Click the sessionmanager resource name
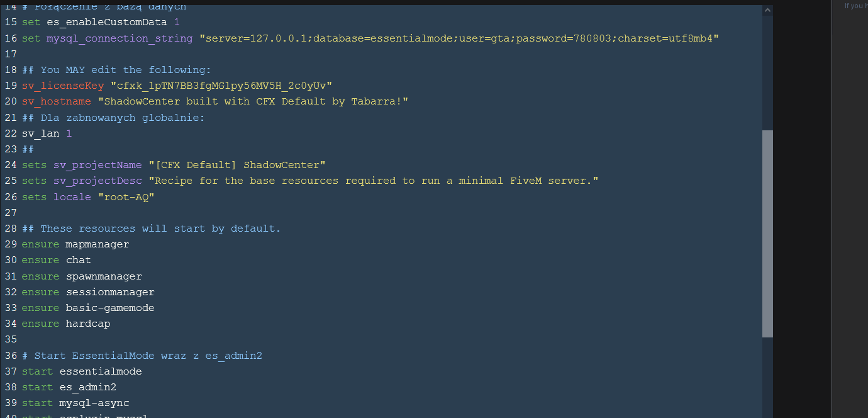The width and height of the screenshot is (868, 418). click(109, 292)
